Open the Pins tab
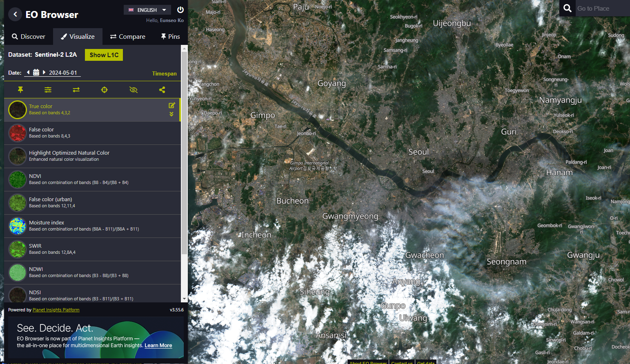This screenshot has height=364, width=630. pos(170,36)
